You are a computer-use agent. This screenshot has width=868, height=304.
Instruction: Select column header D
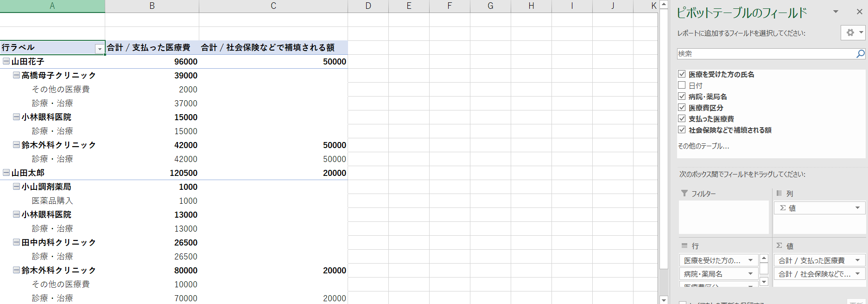(368, 6)
